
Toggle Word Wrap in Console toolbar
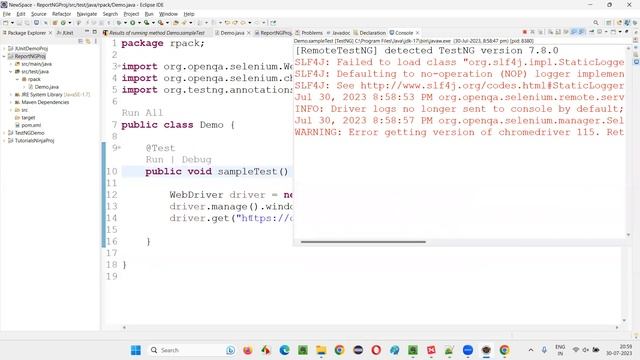(566, 32)
